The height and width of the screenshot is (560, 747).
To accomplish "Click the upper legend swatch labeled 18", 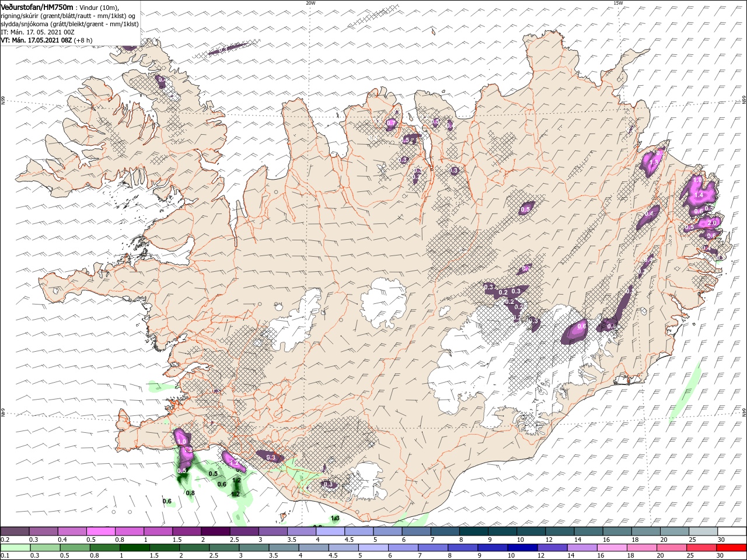I will click(645, 531).
